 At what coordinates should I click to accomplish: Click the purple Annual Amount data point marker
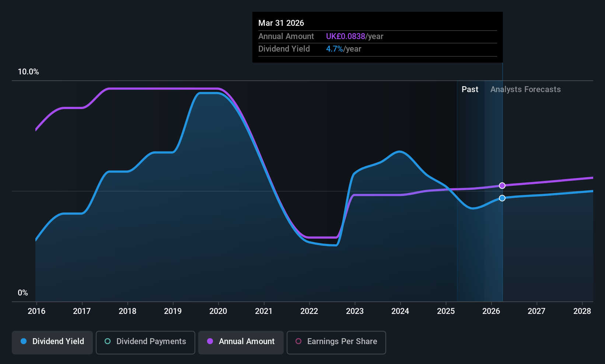coord(502,186)
